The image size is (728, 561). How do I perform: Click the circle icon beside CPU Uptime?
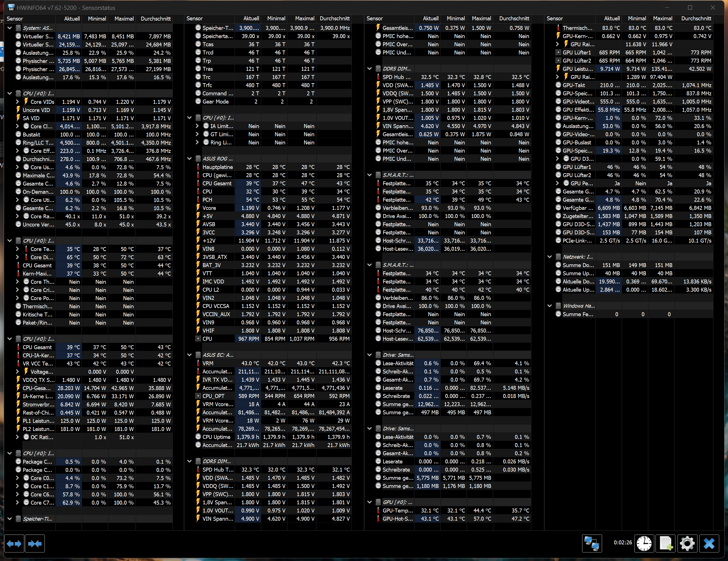point(198,437)
